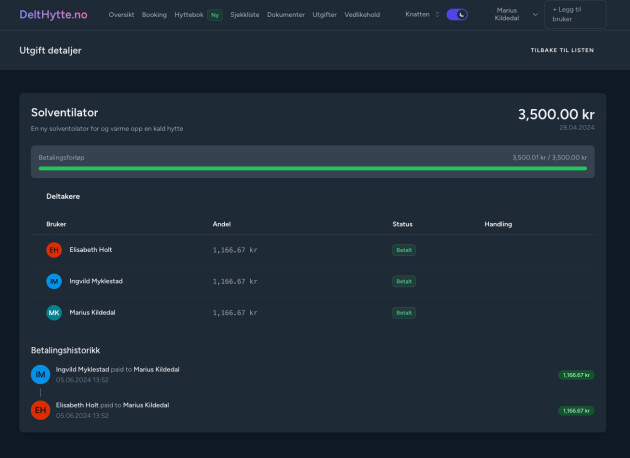
Task: Click the Betalingshistorikk heading
Action: coord(65,350)
